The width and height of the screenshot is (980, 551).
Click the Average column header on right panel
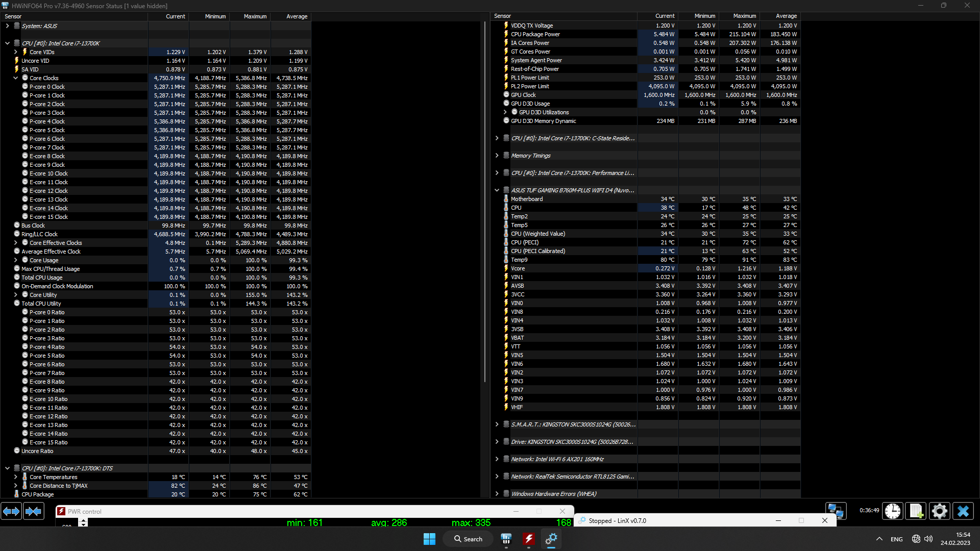786,16
